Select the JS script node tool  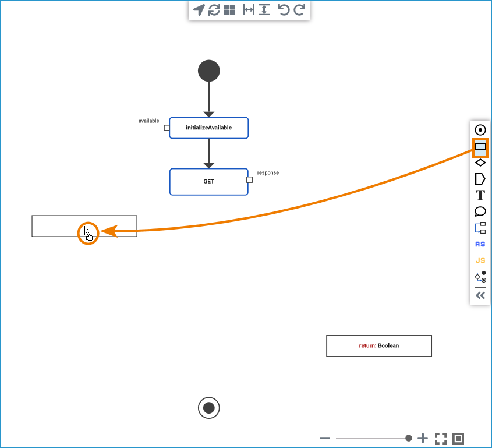click(x=480, y=260)
